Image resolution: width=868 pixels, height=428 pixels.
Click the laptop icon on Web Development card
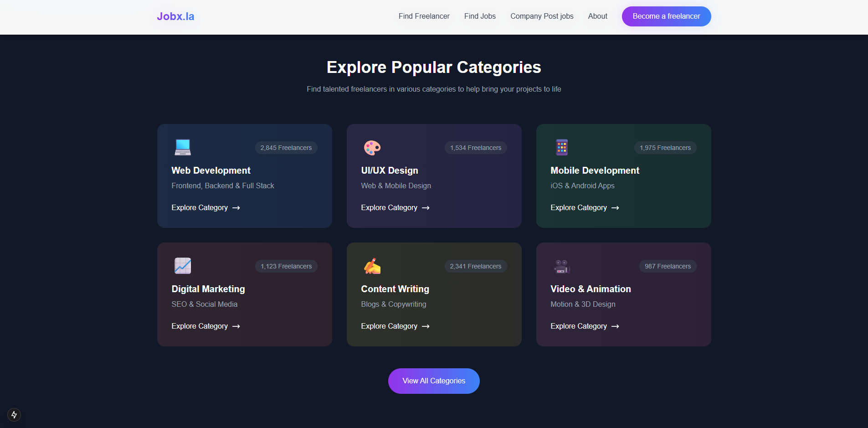tap(182, 147)
